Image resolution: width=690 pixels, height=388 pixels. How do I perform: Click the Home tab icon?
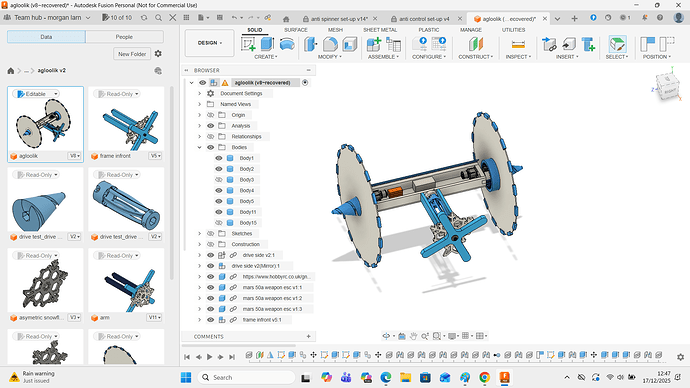point(286,19)
